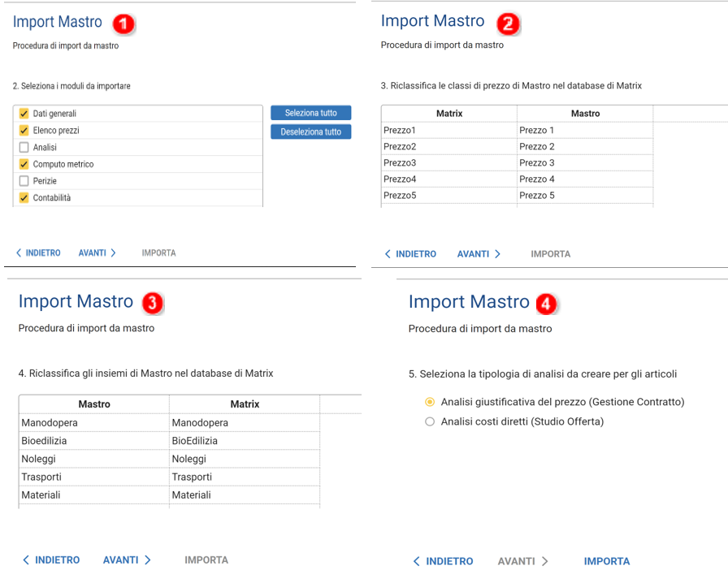728x570 pixels.
Task: Check the Analisi module checkbox
Action: click(24, 148)
